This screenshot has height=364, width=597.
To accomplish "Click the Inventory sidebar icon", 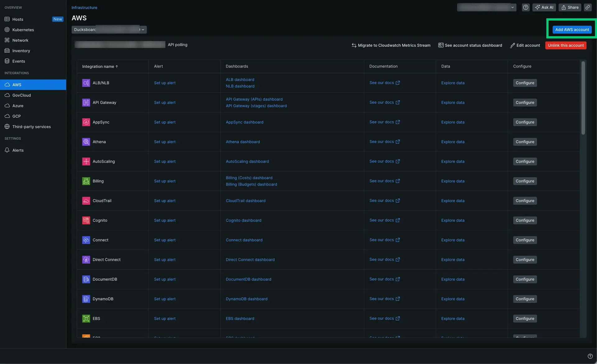I will tap(7, 51).
